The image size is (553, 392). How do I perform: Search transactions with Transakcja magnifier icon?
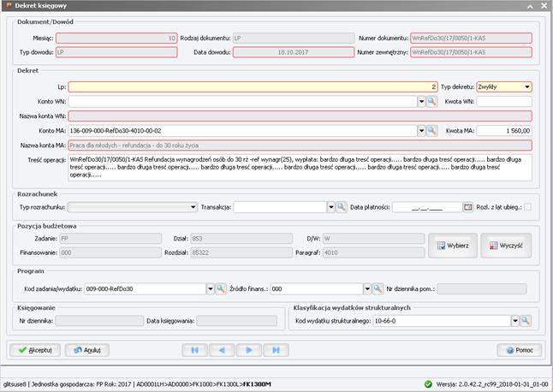click(x=341, y=207)
